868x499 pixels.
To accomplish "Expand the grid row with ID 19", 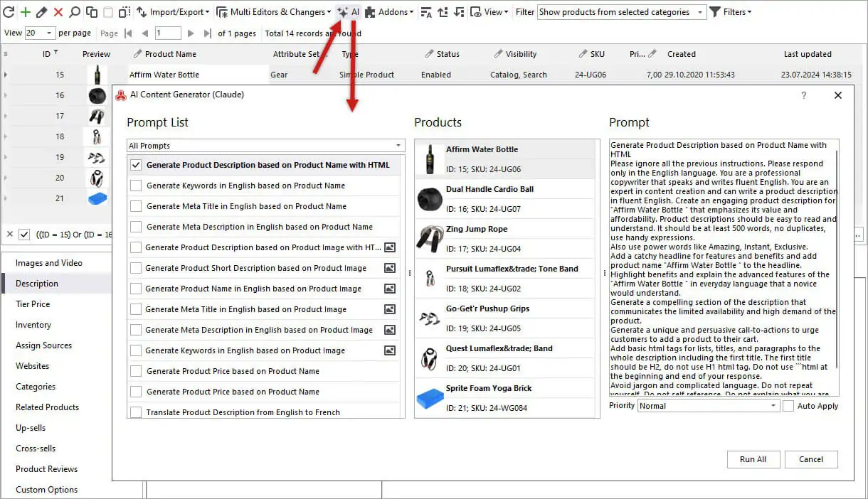I will point(6,157).
